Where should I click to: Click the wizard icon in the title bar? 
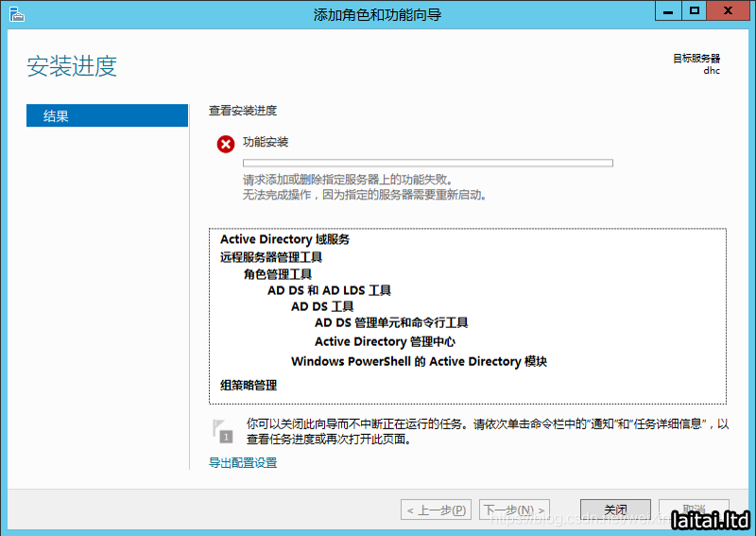[x=15, y=13]
